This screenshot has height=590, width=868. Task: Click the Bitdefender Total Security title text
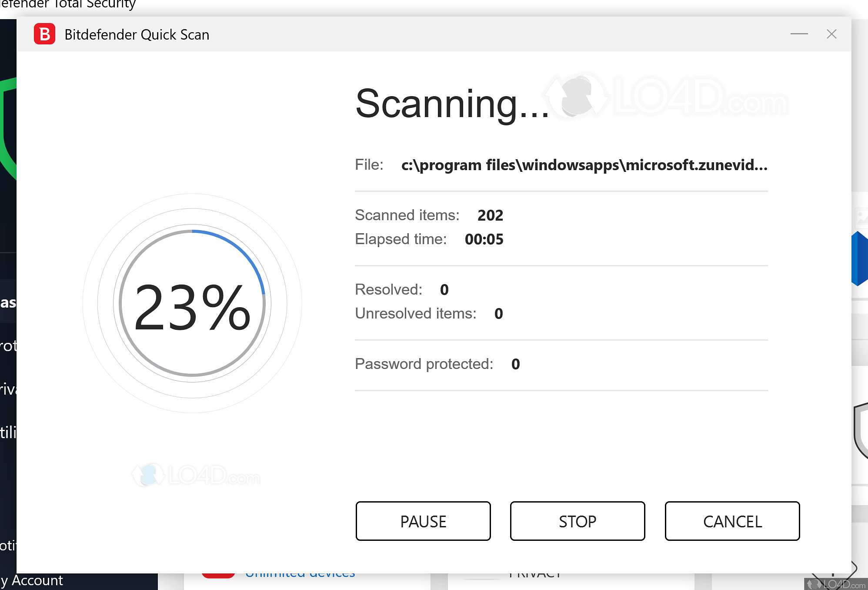68,5
